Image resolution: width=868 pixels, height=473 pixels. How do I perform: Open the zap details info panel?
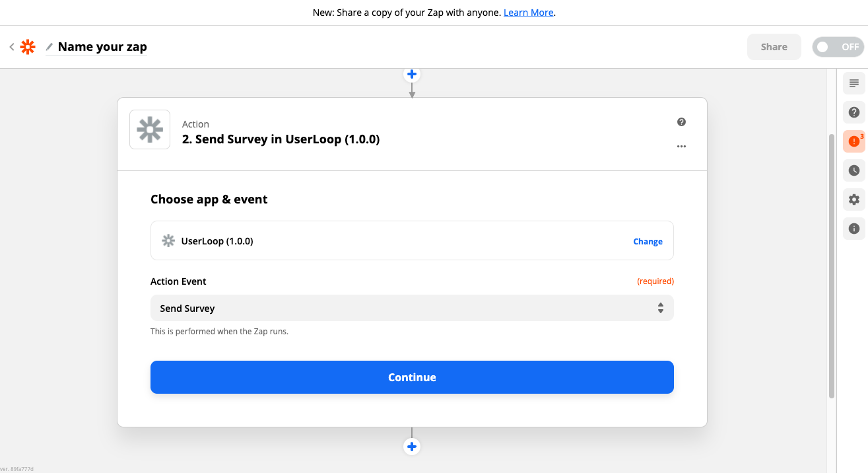pyautogui.click(x=854, y=229)
